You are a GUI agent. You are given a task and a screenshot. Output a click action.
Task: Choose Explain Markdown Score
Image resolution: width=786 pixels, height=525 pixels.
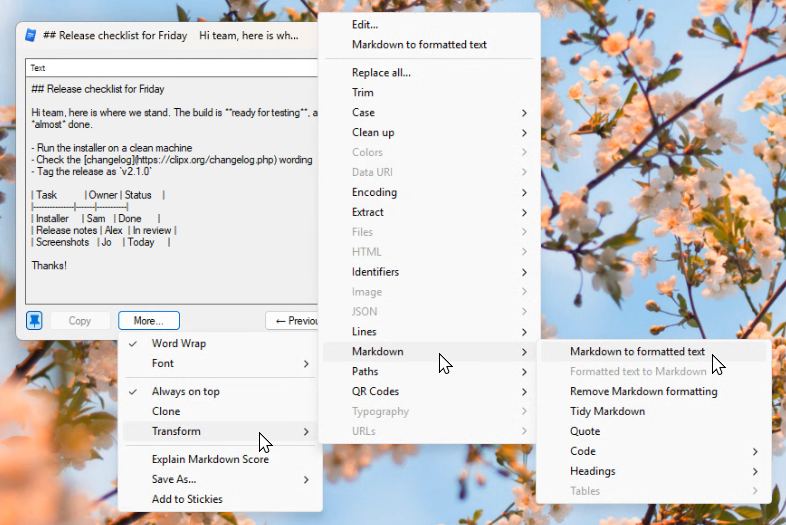coord(220,459)
